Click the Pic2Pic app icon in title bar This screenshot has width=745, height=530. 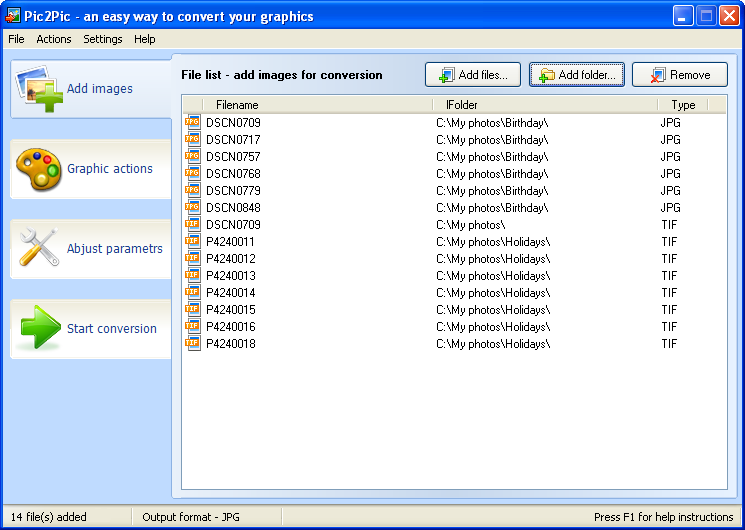tap(13, 16)
